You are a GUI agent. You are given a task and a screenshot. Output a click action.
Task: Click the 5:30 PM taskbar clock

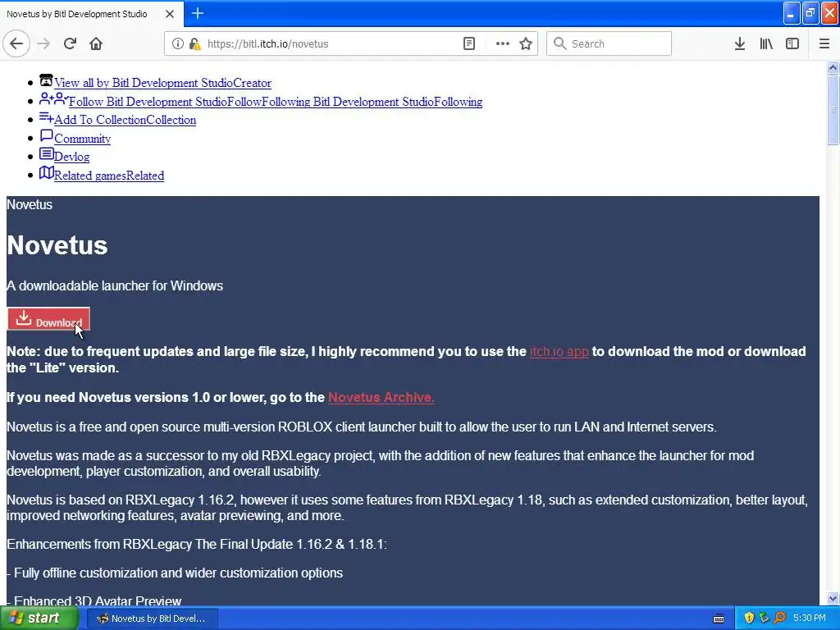pyautogui.click(x=810, y=619)
